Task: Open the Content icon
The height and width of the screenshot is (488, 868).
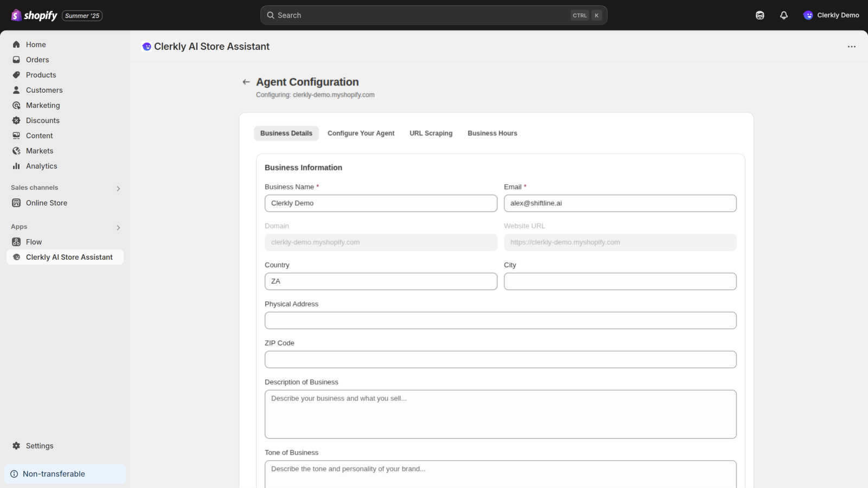Action: coord(16,136)
